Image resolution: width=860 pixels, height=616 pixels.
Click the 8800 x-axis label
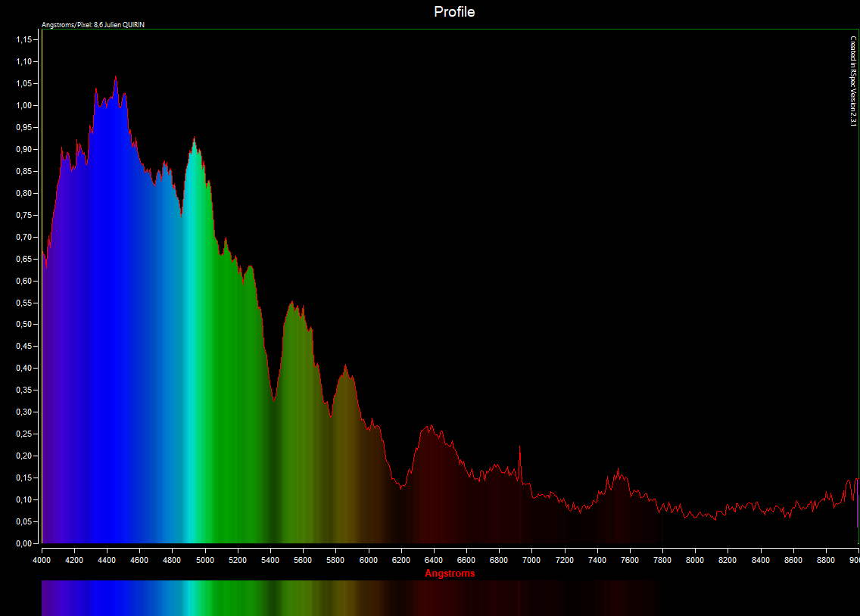pos(825,560)
